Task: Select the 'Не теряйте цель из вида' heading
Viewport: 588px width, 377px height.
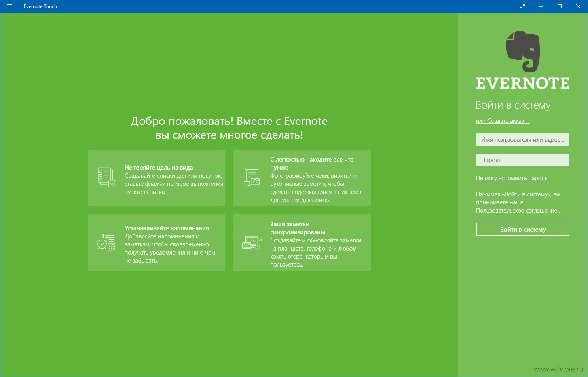Action: click(x=159, y=168)
